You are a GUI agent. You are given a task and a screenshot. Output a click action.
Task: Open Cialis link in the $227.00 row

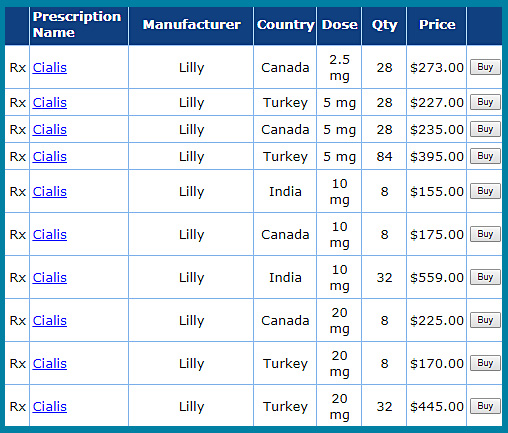tap(50, 103)
